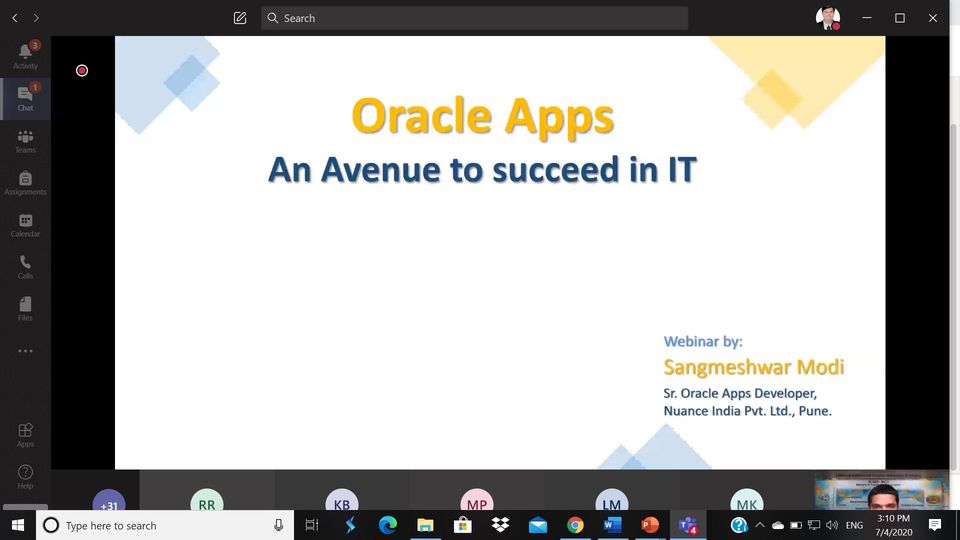Screen dimensions: 960x540
Task: Open Assignments from the sidebar
Action: [25, 183]
